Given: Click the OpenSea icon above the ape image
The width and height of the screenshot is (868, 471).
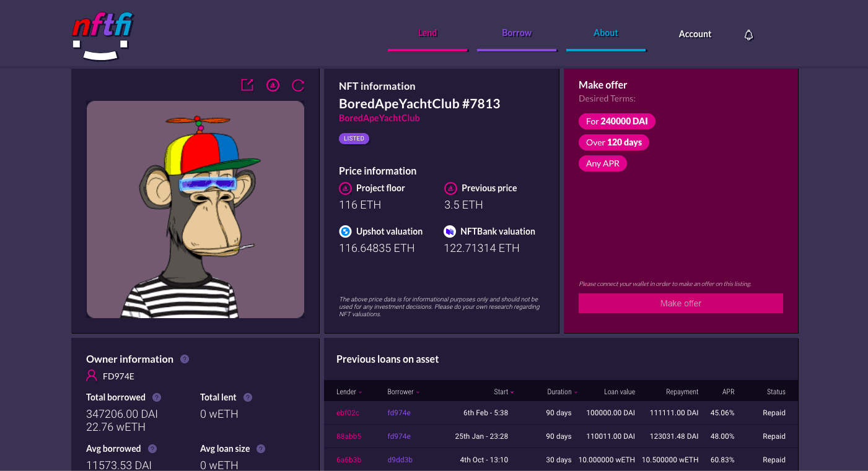Looking at the screenshot, I should [x=273, y=85].
